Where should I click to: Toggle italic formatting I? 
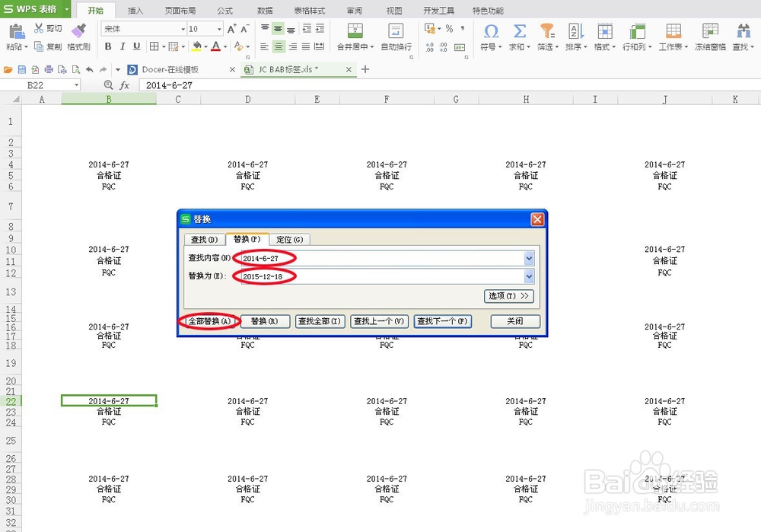point(123,46)
